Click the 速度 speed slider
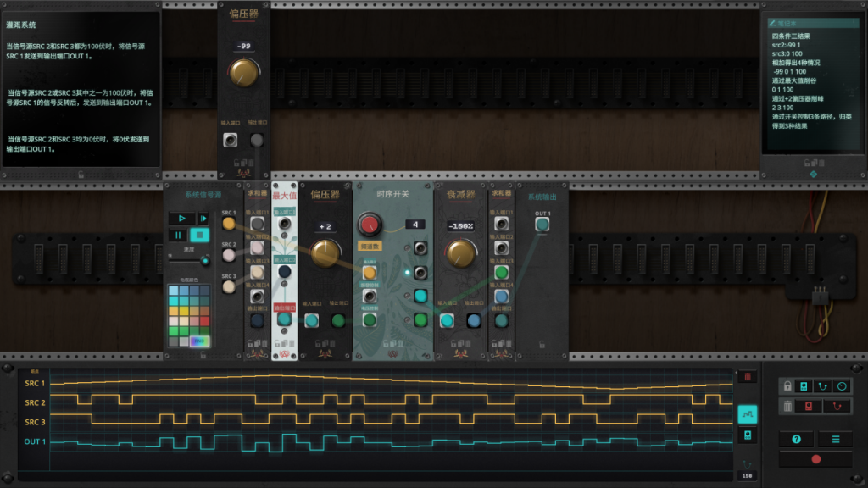 [204, 261]
